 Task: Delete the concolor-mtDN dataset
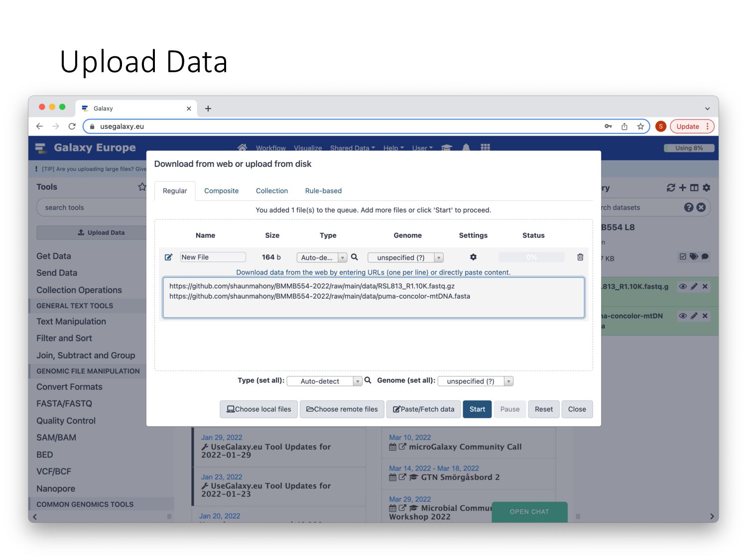click(705, 316)
